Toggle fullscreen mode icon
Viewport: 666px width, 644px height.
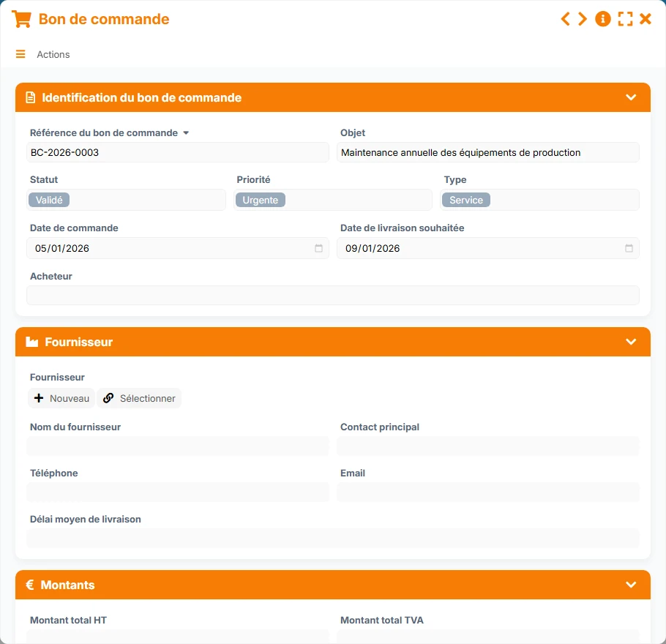coord(625,19)
